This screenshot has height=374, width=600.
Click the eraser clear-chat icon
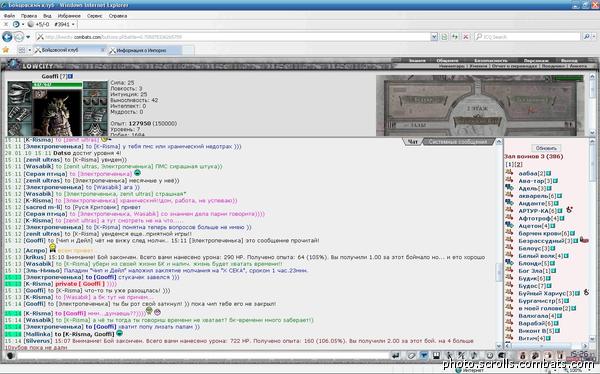tap(411, 356)
